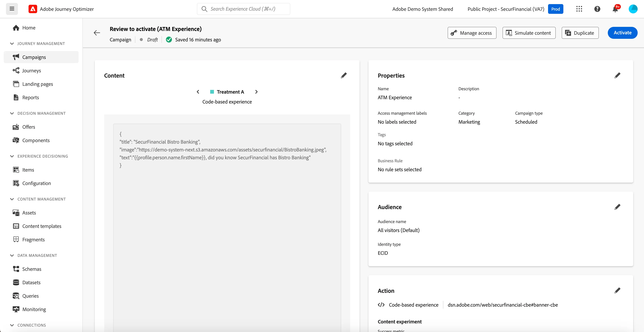Click the Manage access button
Image resolution: width=644 pixels, height=332 pixels.
point(472,33)
